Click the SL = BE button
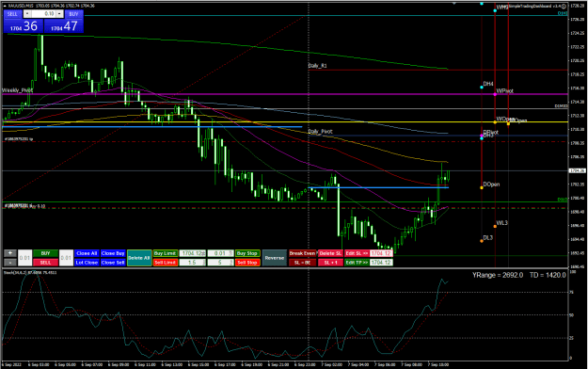 coord(302,263)
